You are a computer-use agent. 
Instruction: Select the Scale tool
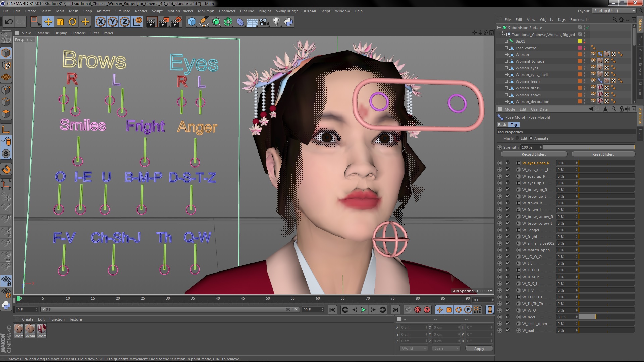pyautogui.click(x=60, y=22)
